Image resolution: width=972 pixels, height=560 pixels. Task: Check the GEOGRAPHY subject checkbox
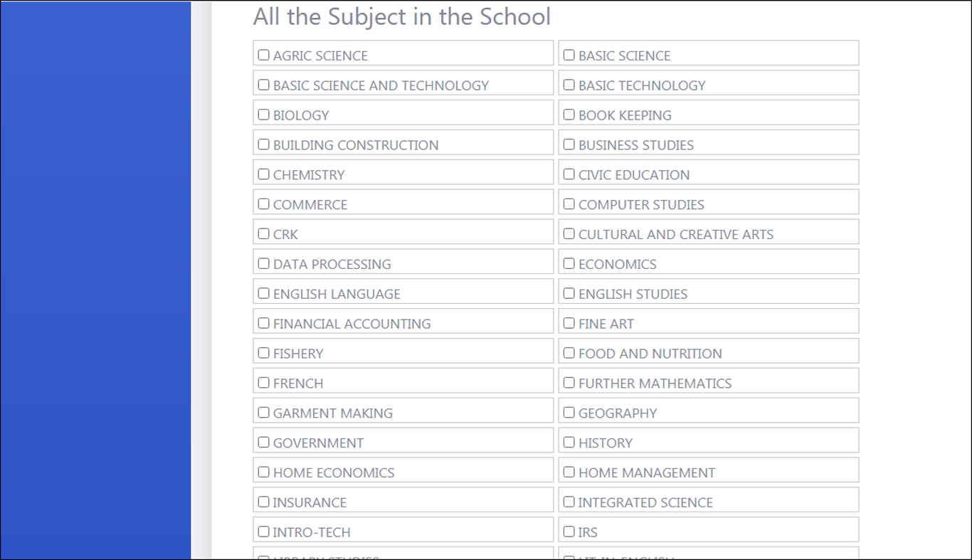click(x=569, y=412)
